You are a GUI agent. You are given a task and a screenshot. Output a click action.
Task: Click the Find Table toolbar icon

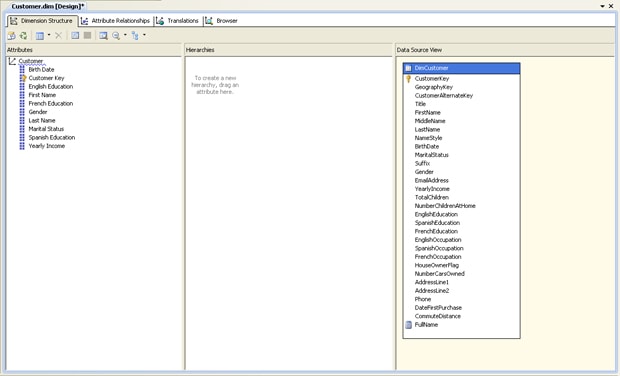103,36
